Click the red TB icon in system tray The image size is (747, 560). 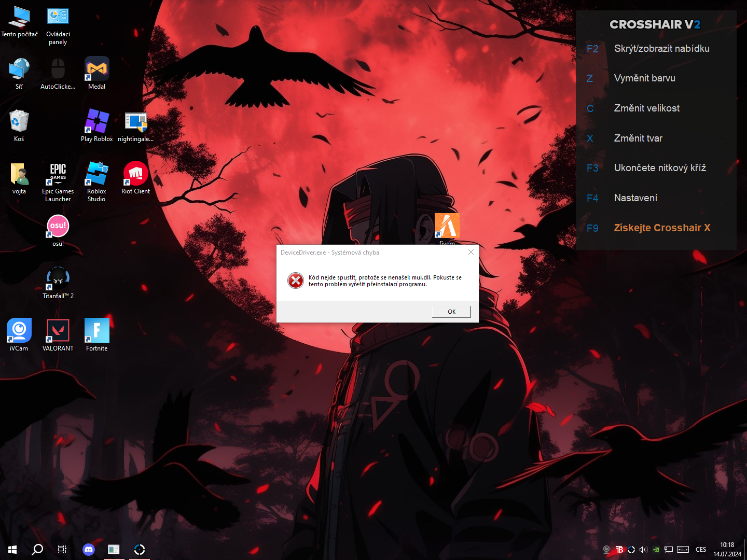tap(619, 550)
